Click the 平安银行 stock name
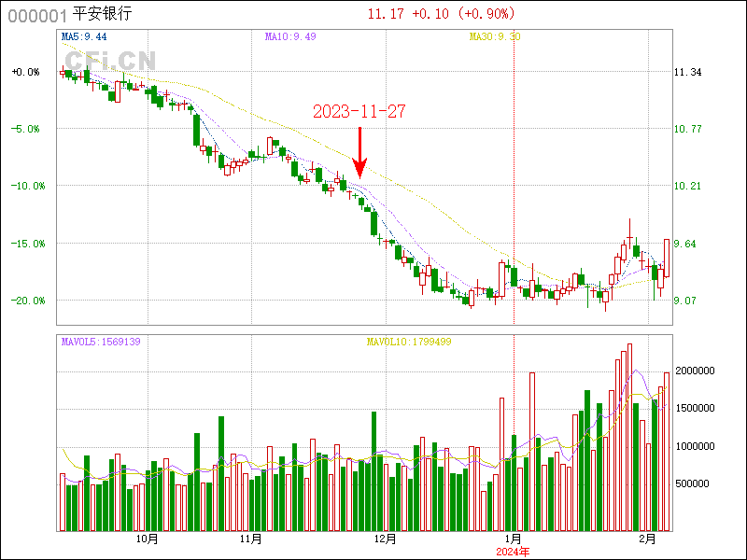Screen dimensions: 747x560 coord(103,15)
